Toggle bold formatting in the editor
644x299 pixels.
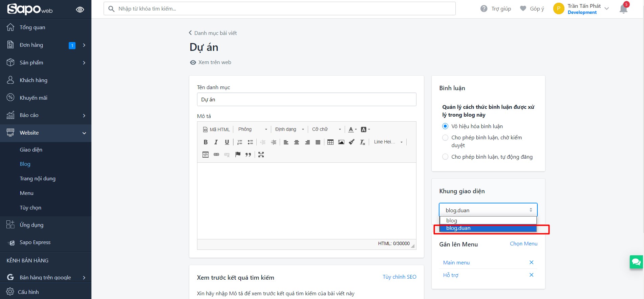tap(206, 142)
